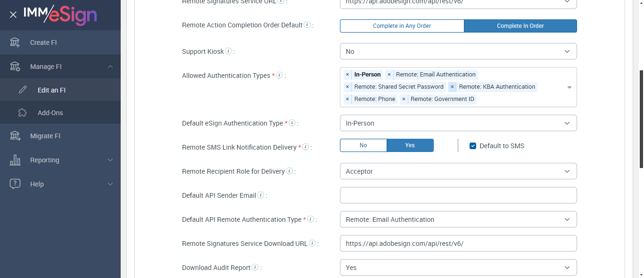Close the sidebar with the X icon

[x=13, y=15]
